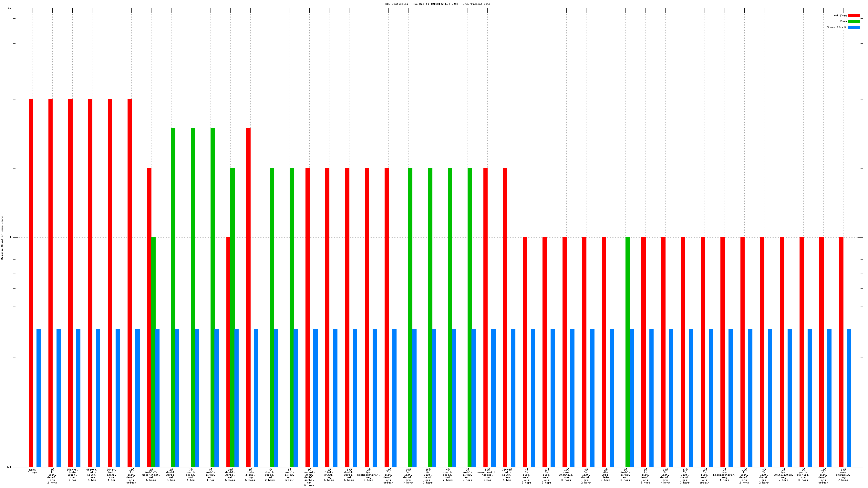Click the red Not Spam legend swatch
The width and height of the screenshot is (868, 488).
coord(854,15)
